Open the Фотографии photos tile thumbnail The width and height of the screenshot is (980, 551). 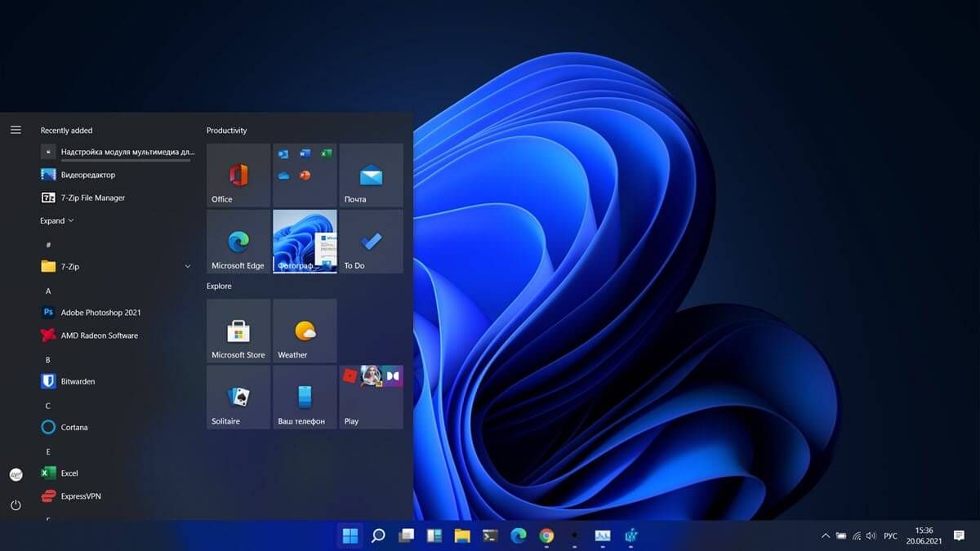[x=305, y=242]
